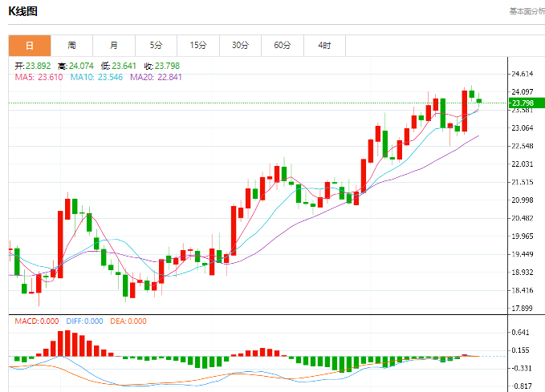Open the 5分 interval tab
This screenshot has height=392, width=545.
coord(156,46)
